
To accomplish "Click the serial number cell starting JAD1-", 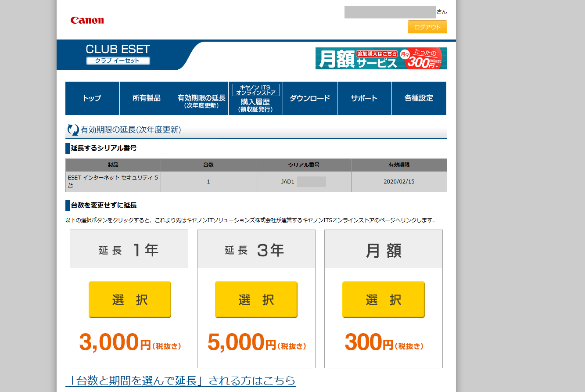I will coord(304,182).
